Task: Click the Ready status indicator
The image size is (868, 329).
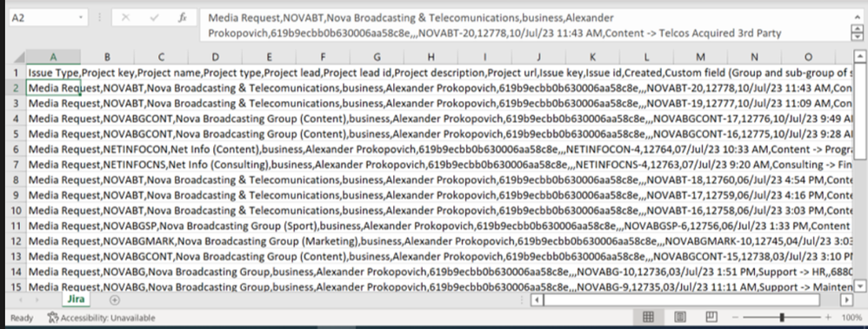Action: (x=22, y=318)
